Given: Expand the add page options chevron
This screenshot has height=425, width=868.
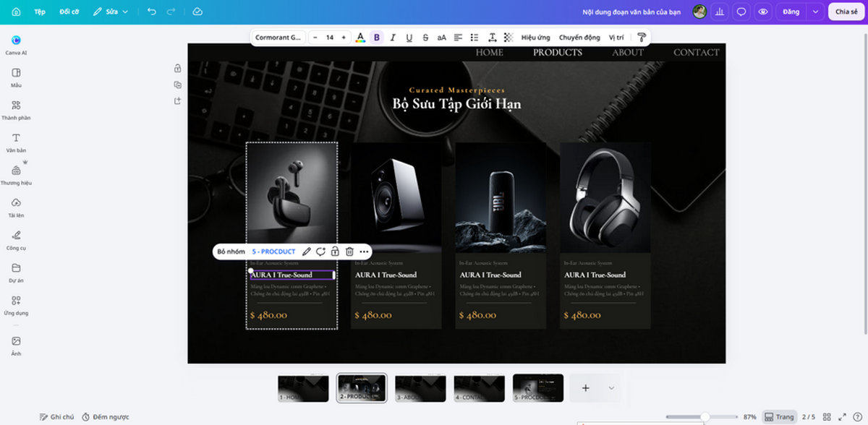Looking at the screenshot, I should tap(611, 388).
